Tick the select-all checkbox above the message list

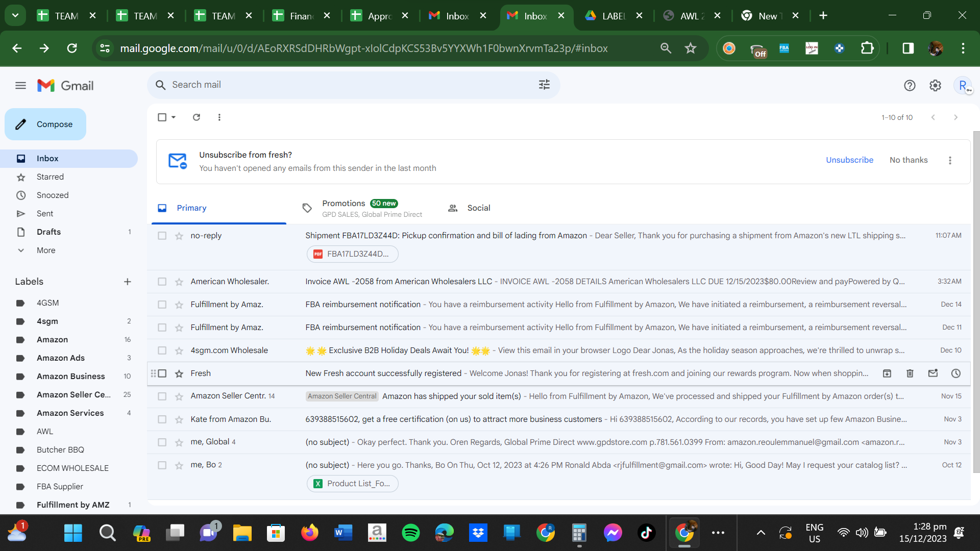click(162, 117)
